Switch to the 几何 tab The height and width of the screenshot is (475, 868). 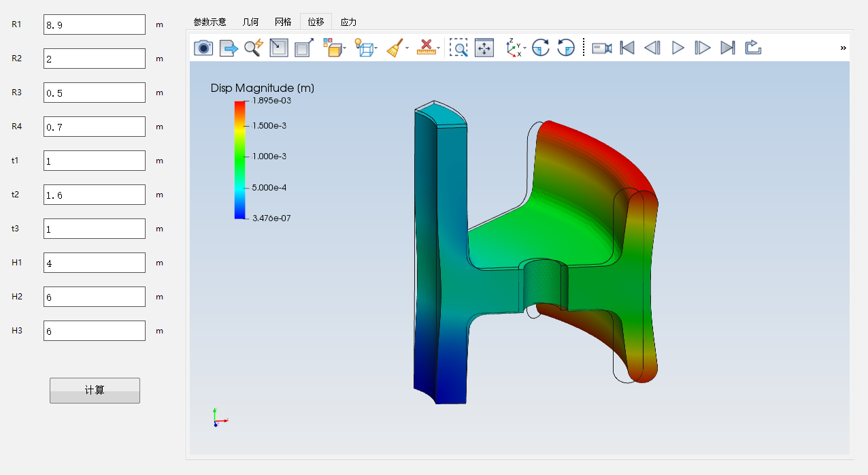tap(251, 22)
